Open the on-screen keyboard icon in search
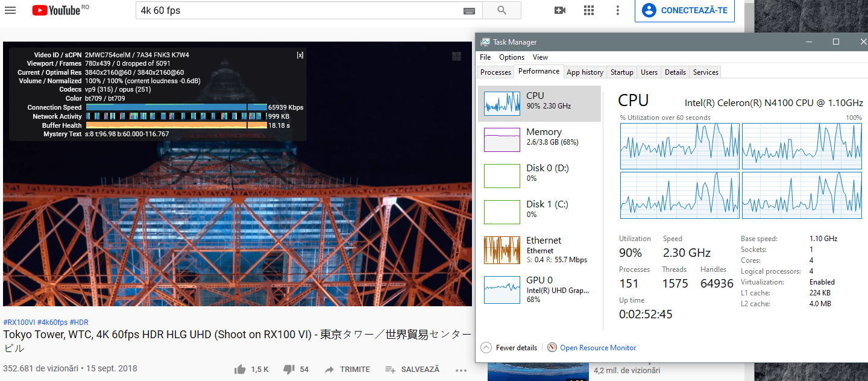This screenshot has height=381, width=868. click(469, 11)
